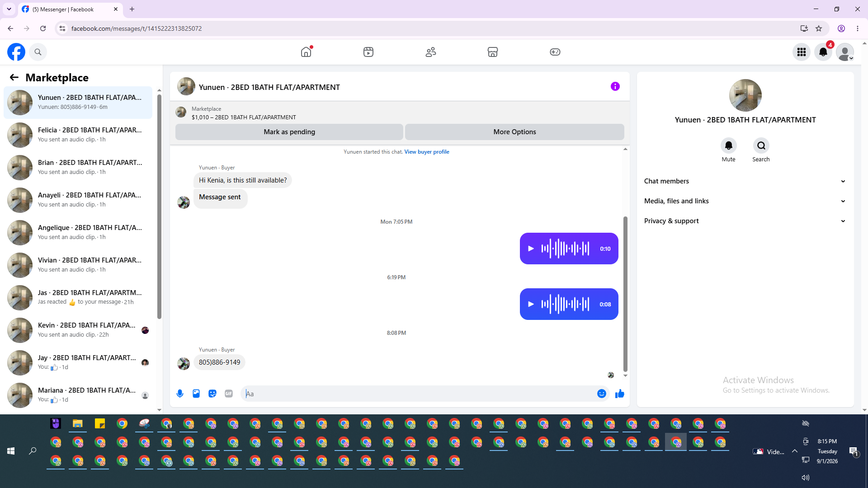The height and width of the screenshot is (488, 868).
Task: Open the GIF picker icon
Action: 229,394
